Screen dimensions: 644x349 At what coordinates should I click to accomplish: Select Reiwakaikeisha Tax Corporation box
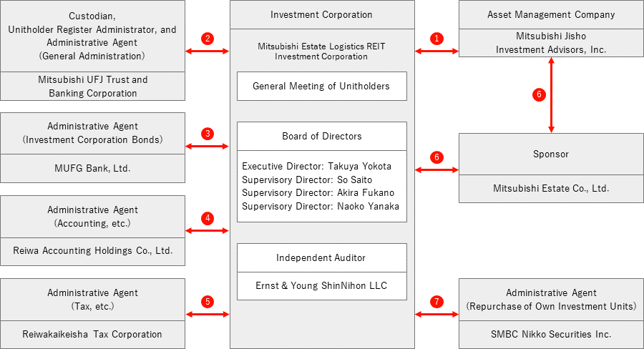tap(92, 335)
